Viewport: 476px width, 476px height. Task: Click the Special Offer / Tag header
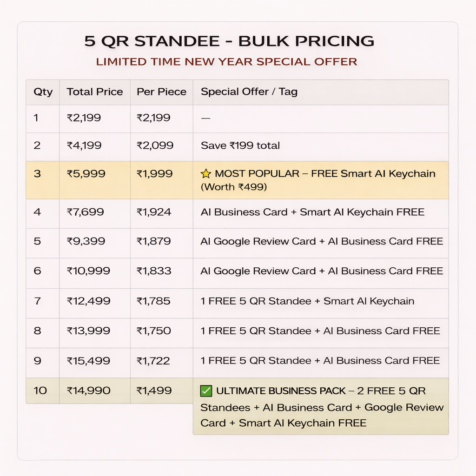[249, 92]
